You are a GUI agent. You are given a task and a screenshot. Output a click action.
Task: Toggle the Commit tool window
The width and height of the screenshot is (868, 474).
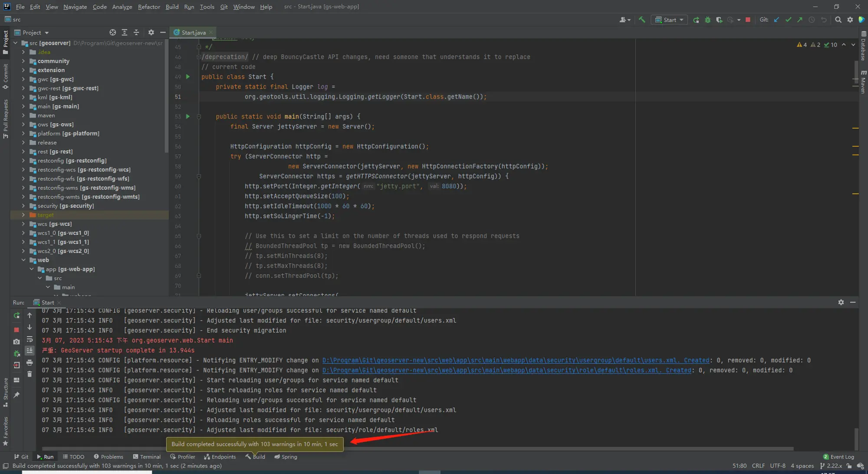[x=5, y=76]
